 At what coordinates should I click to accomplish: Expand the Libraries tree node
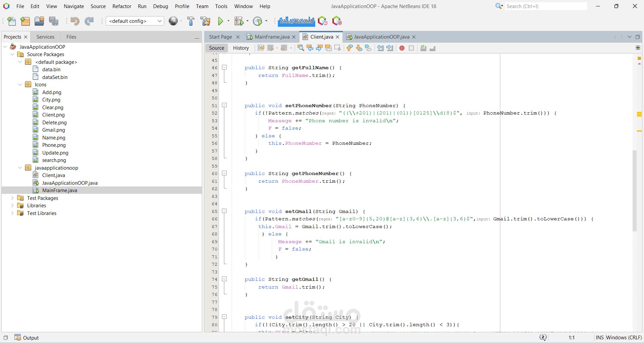coord(12,205)
